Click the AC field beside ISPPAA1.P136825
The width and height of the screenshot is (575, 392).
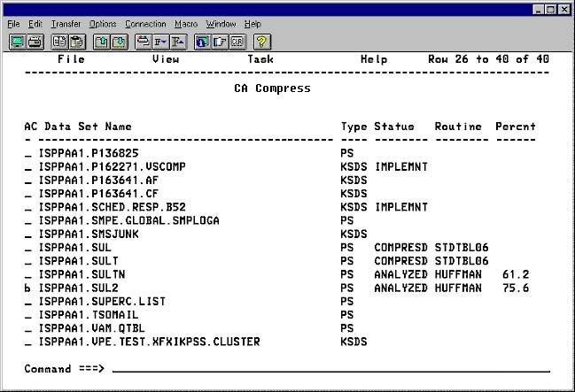click(x=27, y=153)
